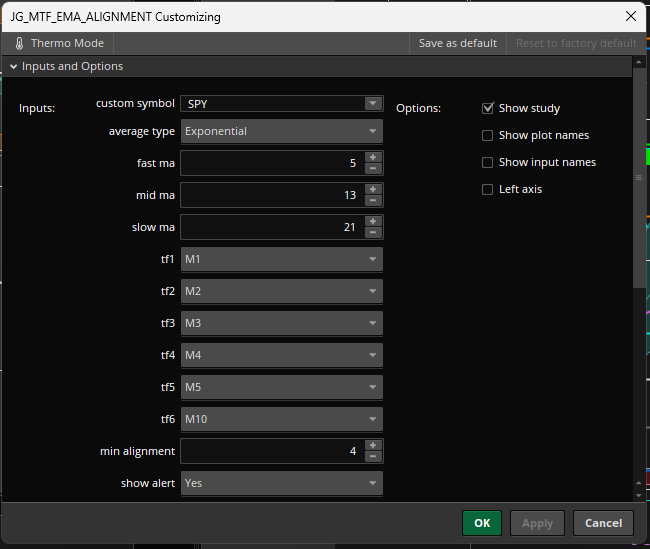The height and width of the screenshot is (549, 650).
Task: Decrease the fast ma value with minus stepper
Action: 373,168
